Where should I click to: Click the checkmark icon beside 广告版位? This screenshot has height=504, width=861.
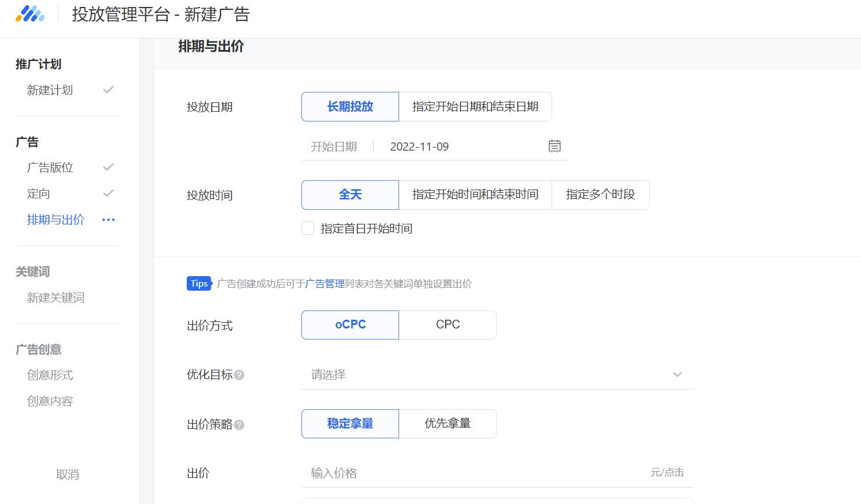108,167
